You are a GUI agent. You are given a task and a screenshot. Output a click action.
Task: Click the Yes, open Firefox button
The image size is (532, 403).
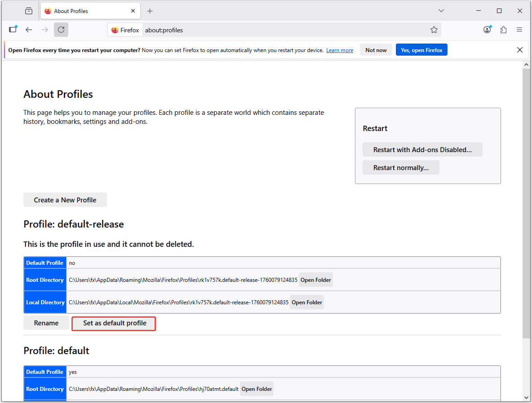tap(421, 49)
